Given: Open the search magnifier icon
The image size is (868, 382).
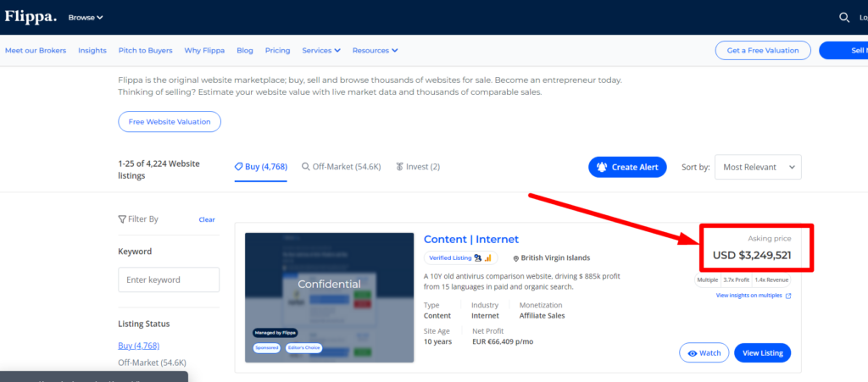Looking at the screenshot, I should coord(843,18).
